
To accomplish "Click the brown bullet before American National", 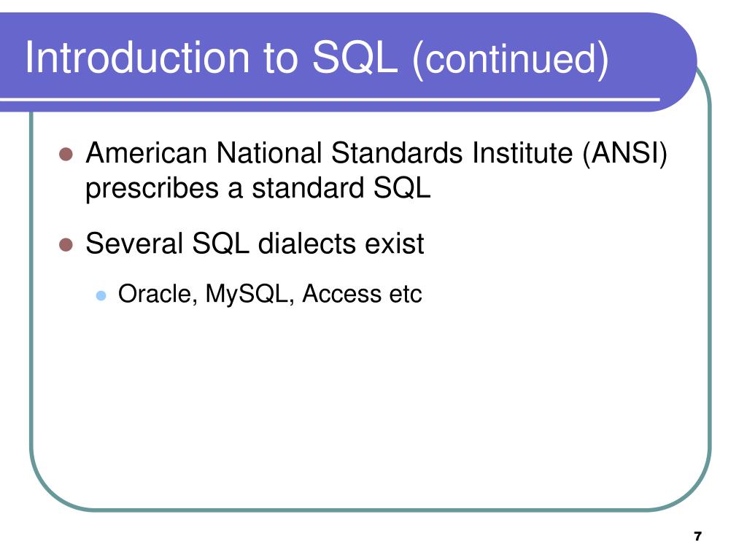I will pos(66,155).
